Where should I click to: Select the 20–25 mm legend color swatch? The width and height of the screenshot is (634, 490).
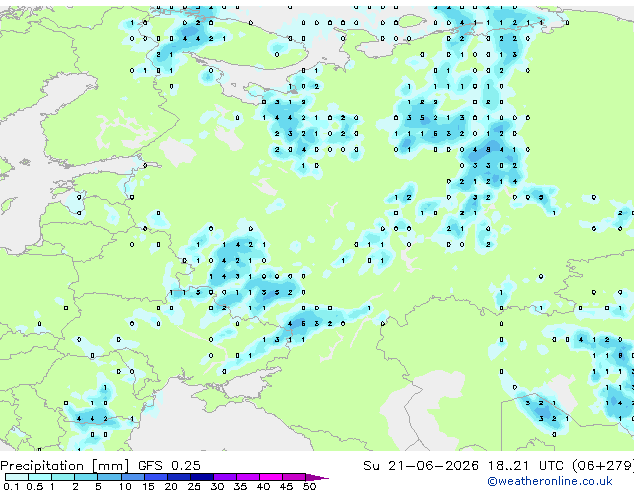(178, 477)
